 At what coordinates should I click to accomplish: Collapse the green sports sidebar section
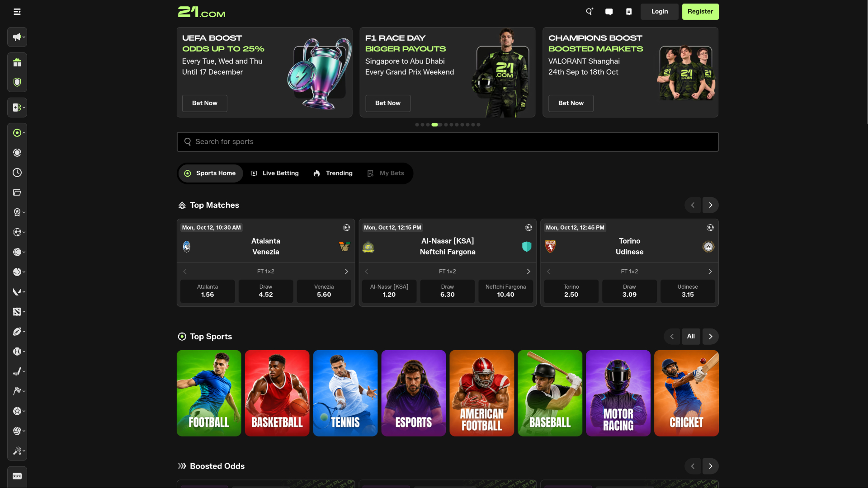click(17, 133)
